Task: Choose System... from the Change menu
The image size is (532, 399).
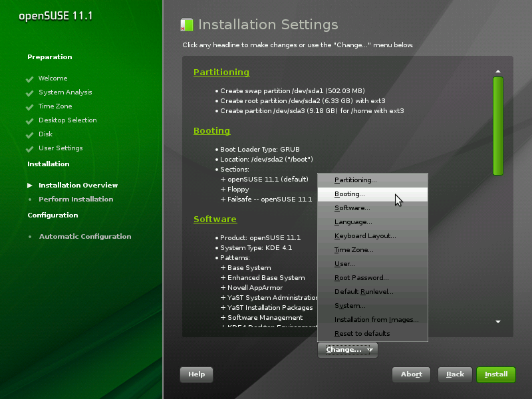Action: (x=372, y=305)
